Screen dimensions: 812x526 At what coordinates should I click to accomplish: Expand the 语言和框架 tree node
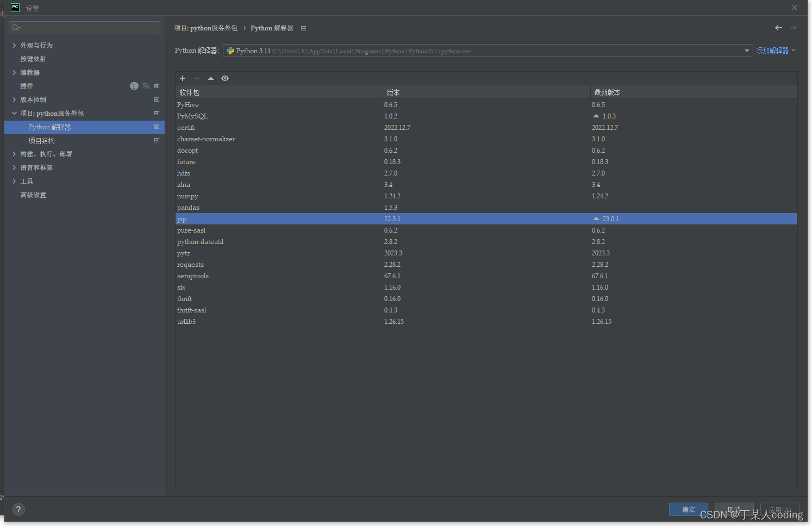14,167
